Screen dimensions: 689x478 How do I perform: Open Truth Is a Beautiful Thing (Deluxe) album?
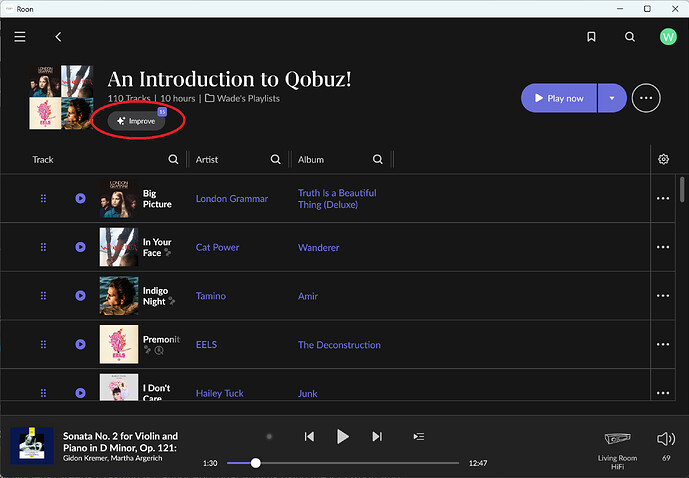pyautogui.click(x=337, y=199)
